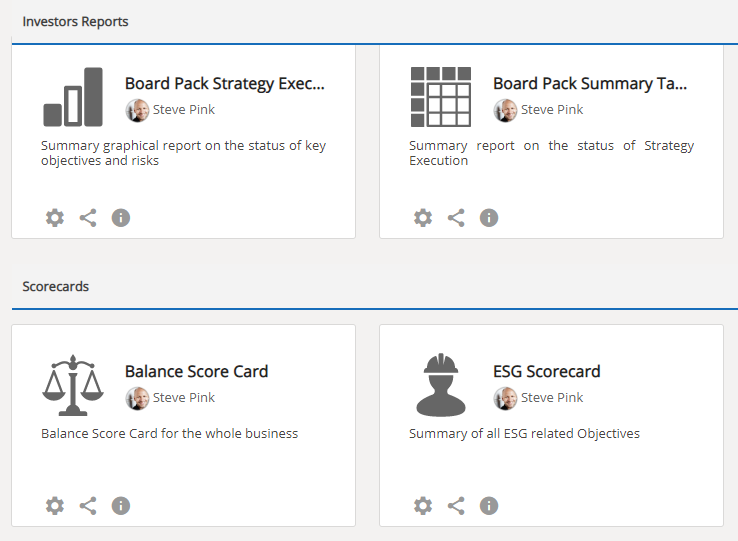Click the bar chart icon thumbnail
This screenshot has width=738, height=541.
[73, 97]
